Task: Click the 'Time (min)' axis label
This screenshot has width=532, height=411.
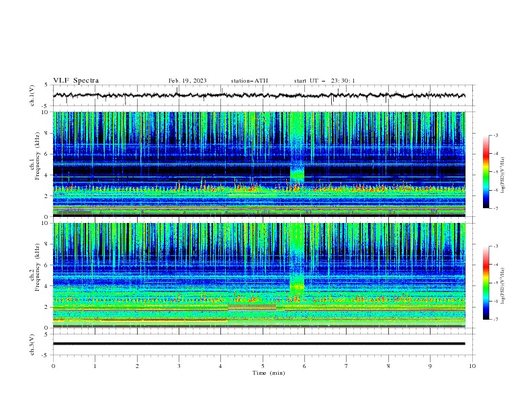Action: [x=269, y=373]
